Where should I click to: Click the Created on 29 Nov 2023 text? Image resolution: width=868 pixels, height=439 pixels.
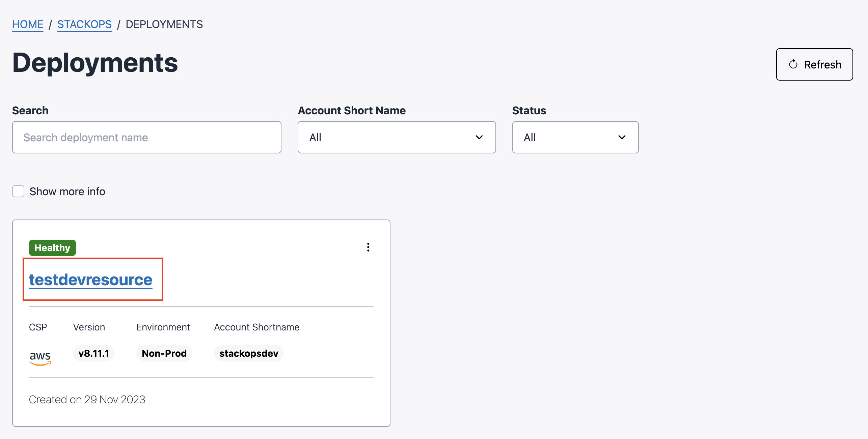tap(87, 399)
